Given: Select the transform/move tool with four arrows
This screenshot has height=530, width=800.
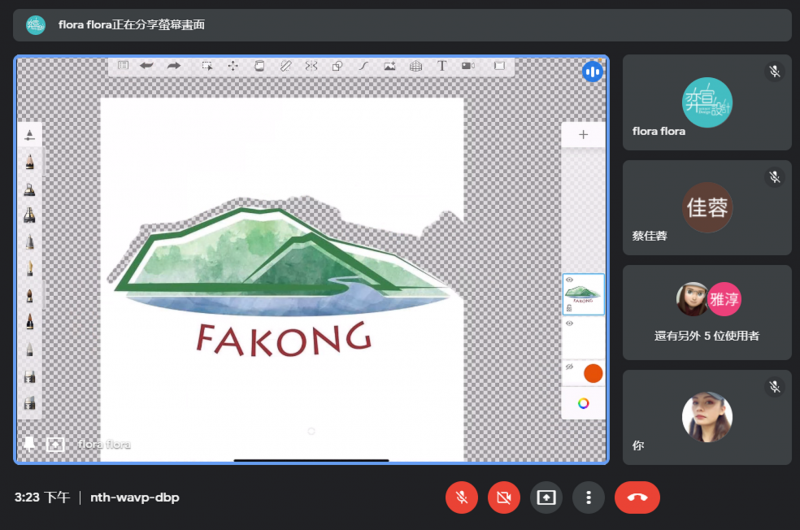Looking at the screenshot, I should click(x=233, y=66).
